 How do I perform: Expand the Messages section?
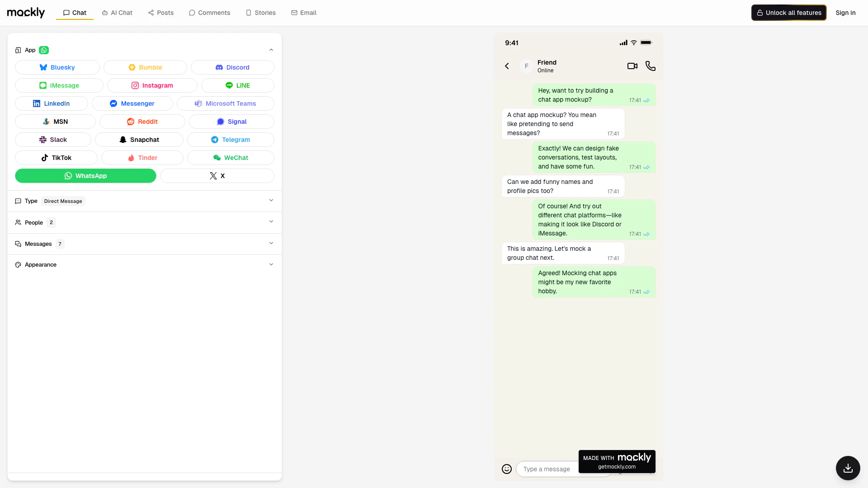[271, 244]
